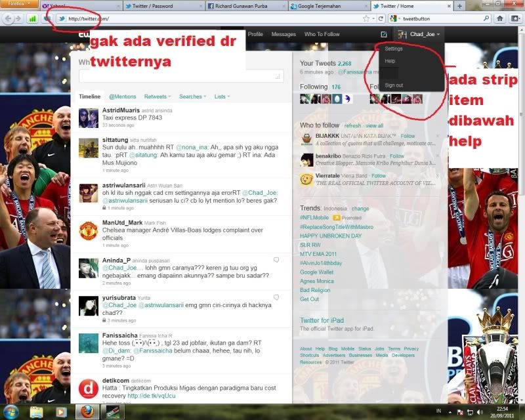
Task: Follow the Vierratale account
Action: click(x=379, y=175)
